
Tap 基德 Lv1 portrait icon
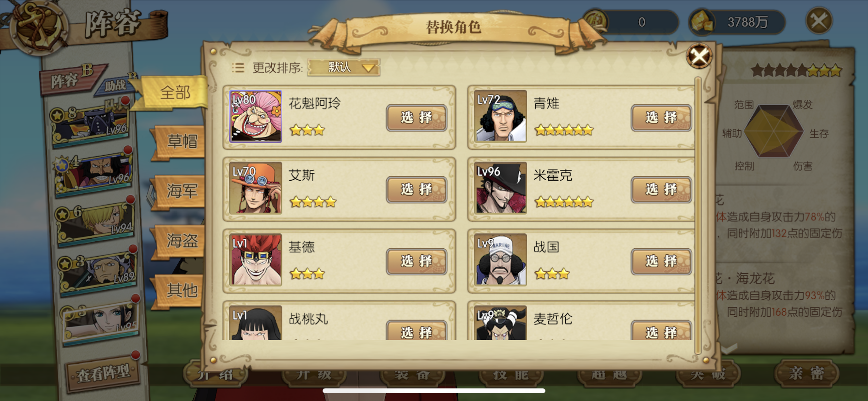[x=255, y=260]
